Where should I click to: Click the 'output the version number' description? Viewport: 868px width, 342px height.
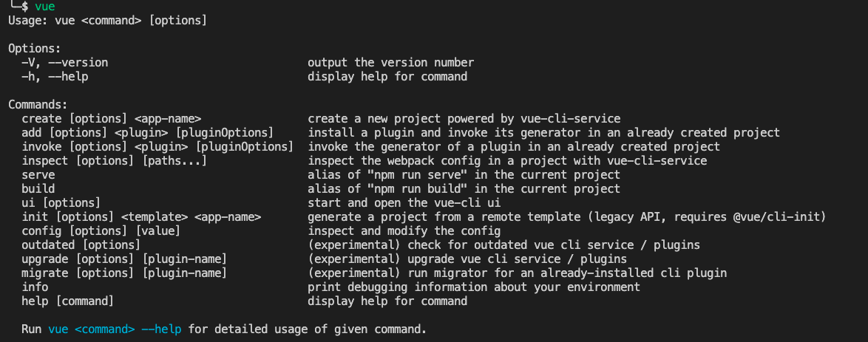pyautogui.click(x=391, y=63)
